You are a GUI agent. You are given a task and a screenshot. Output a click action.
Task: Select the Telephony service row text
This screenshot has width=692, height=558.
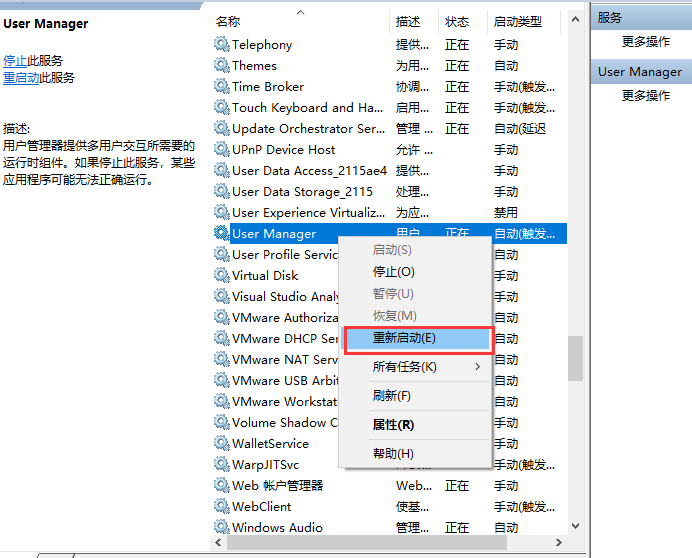click(262, 45)
